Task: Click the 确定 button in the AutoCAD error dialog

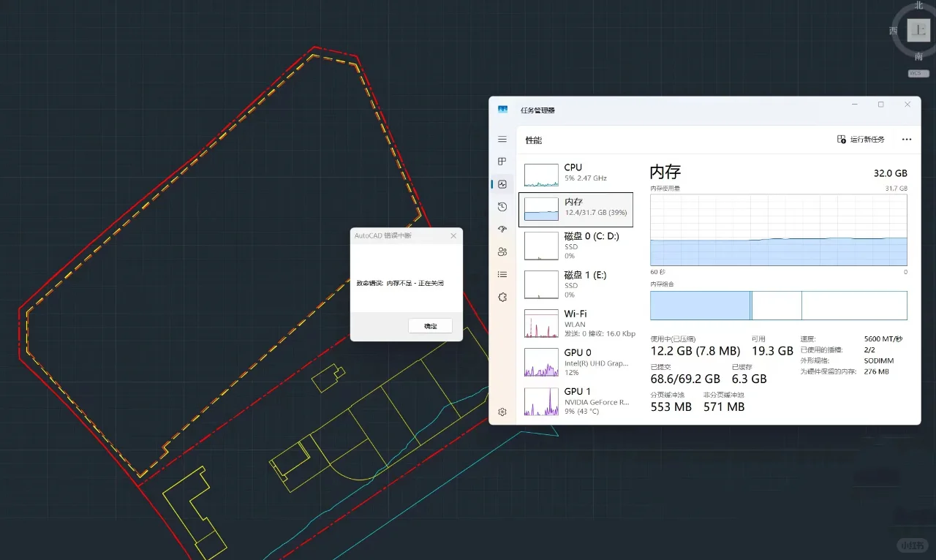Action: 430,326
